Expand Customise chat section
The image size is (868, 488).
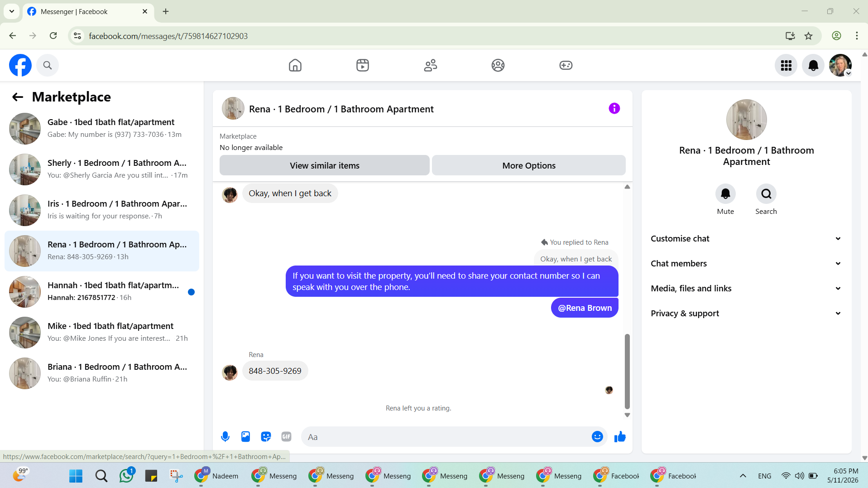pos(746,239)
